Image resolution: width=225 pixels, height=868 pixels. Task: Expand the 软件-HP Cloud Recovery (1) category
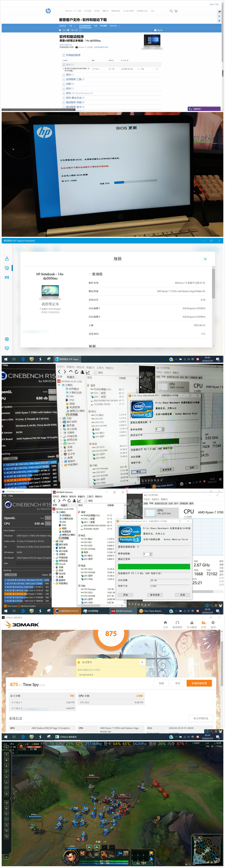pos(64,93)
